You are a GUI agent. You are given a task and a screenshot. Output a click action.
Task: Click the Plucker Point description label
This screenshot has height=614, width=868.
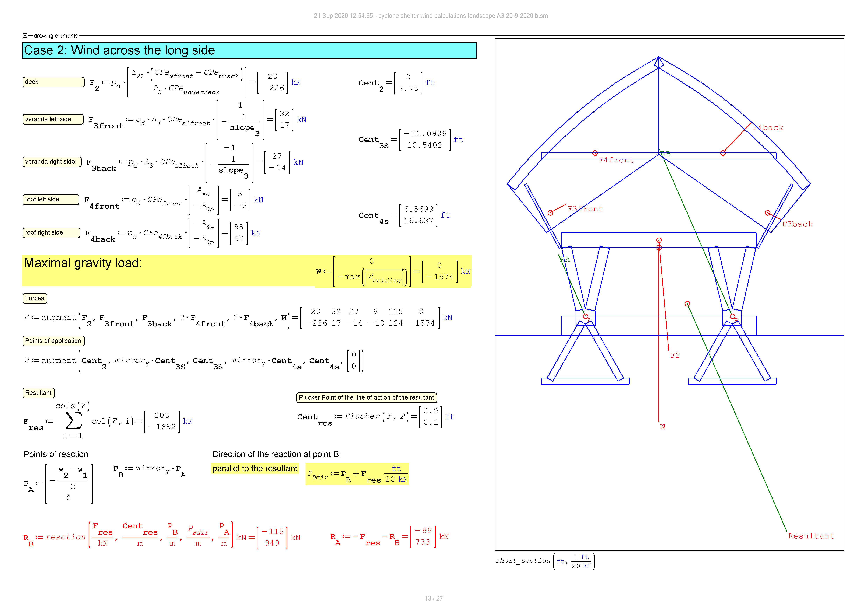tap(366, 398)
